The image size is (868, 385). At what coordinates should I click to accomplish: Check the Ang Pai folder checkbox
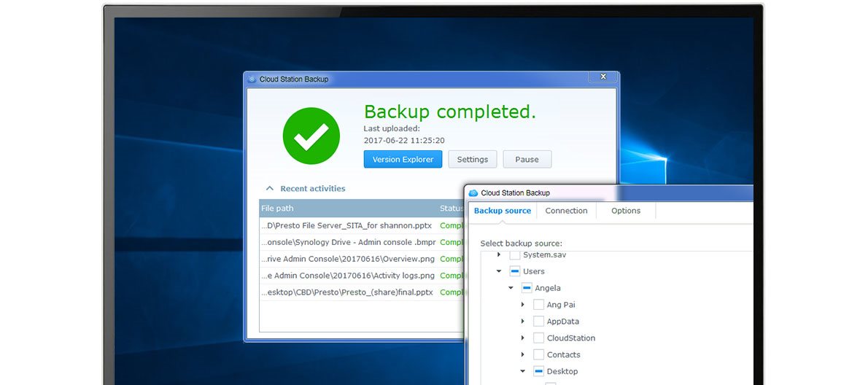point(538,304)
